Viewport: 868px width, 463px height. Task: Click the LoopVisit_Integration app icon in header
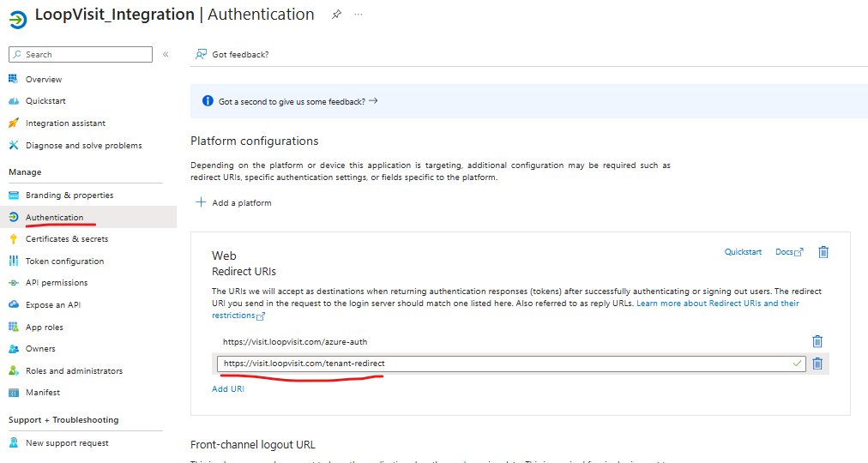[18, 20]
